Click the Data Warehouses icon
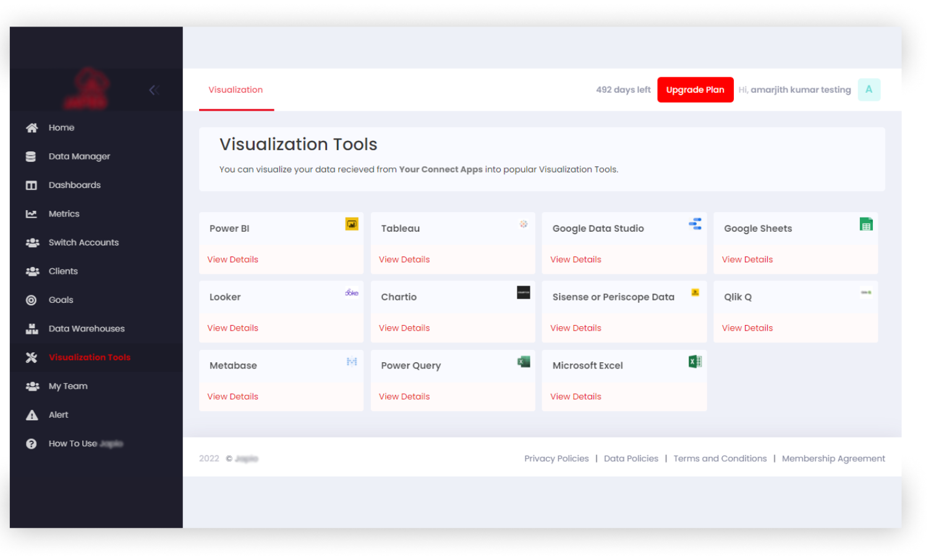 tap(32, 329)
